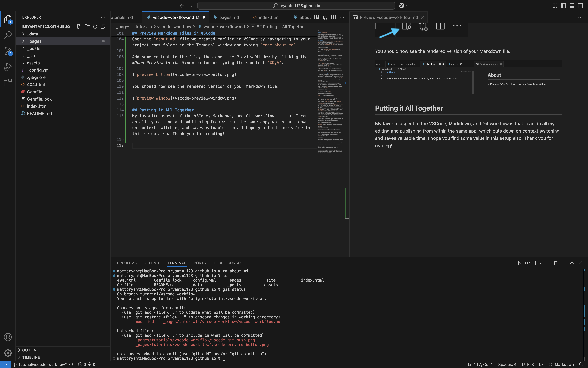Image resolution: width=588 pixels, height=368 pixels.
Task: Maximize the terminal panel size
Action: click(x=572, y=263)
